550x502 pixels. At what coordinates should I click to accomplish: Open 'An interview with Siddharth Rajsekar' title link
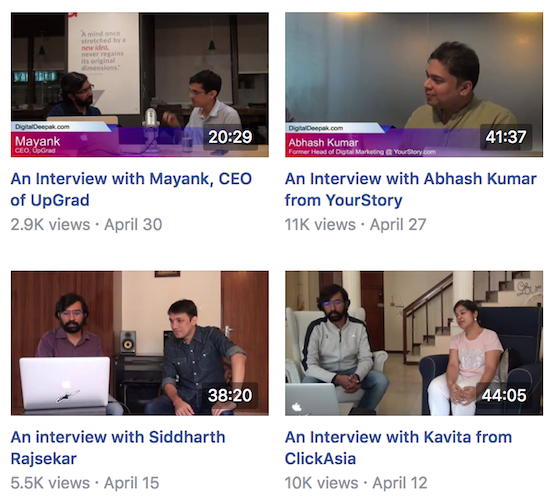[x=118, y=448]
